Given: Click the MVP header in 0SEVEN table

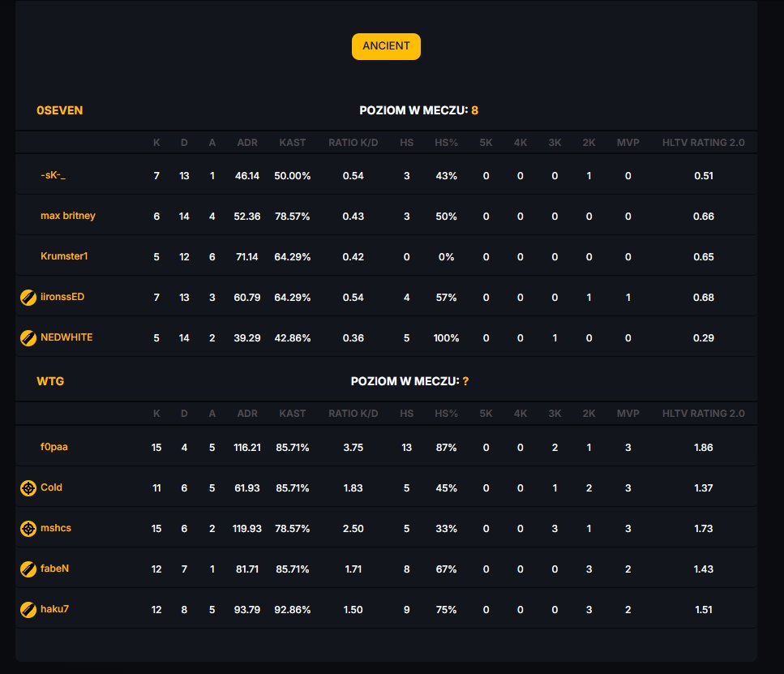Looking at the screenshot, I should pos(628,143).
